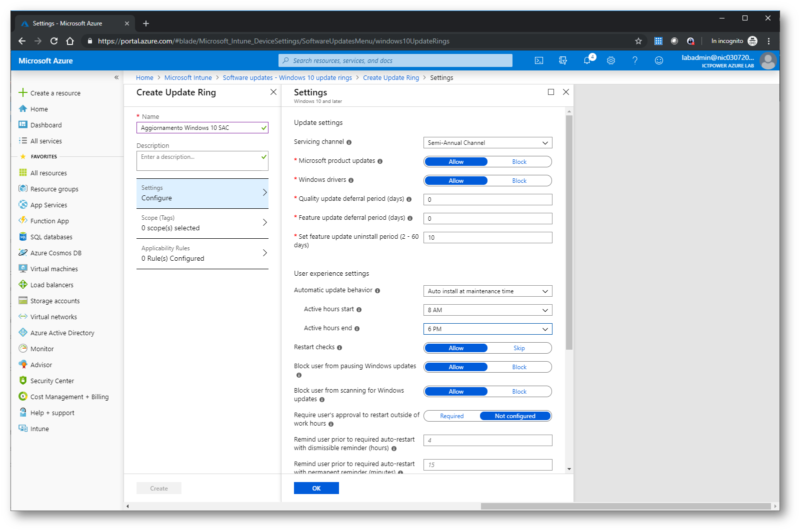The image size is (801, 532).
Task: Go to Software updates breadcrumb link
Action: pyautogui.click(x=287, y=77)
